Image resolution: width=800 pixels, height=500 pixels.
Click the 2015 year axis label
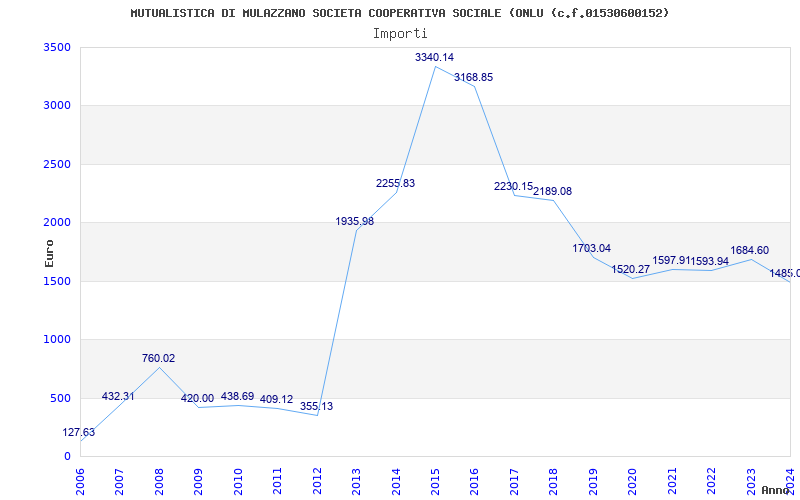435,483
